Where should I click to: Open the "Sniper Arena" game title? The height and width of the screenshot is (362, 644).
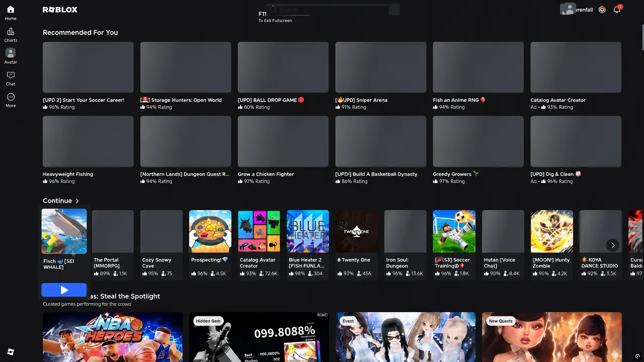tap(361, 100)
